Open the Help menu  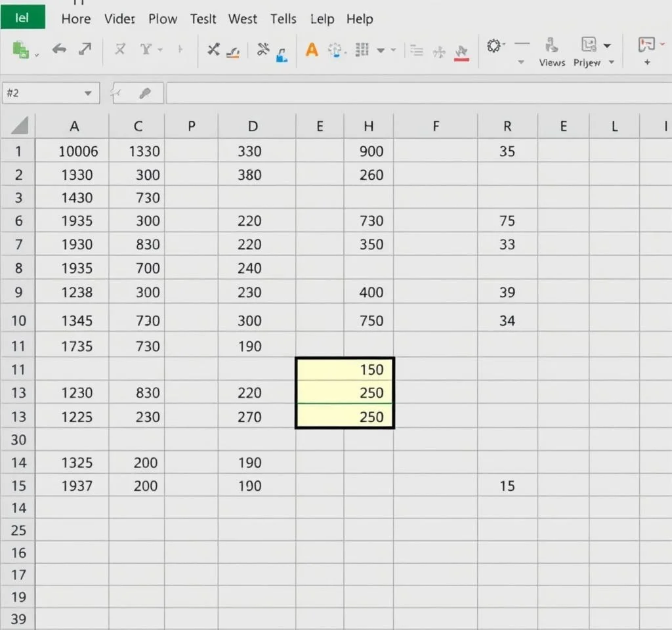pos(360,19)
